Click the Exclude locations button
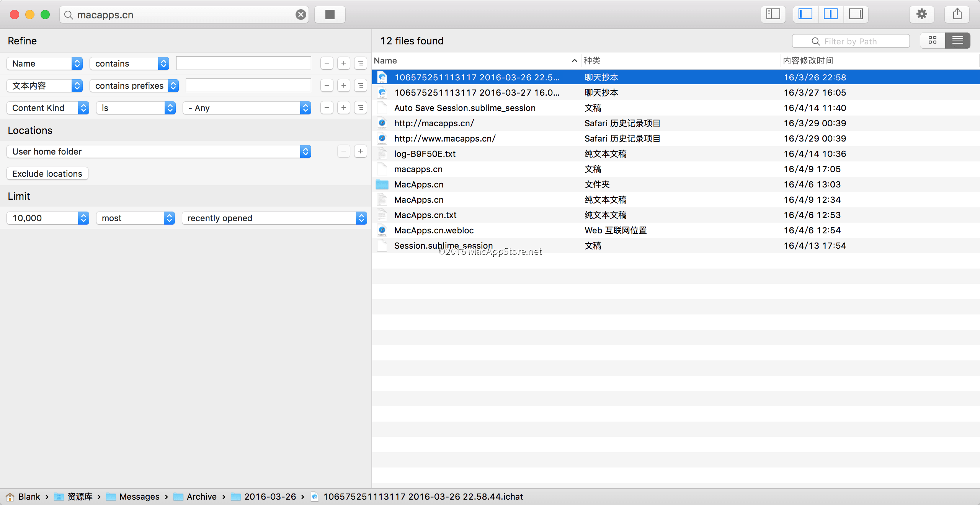Screen dimensions: 980x505 coord(47,174)
